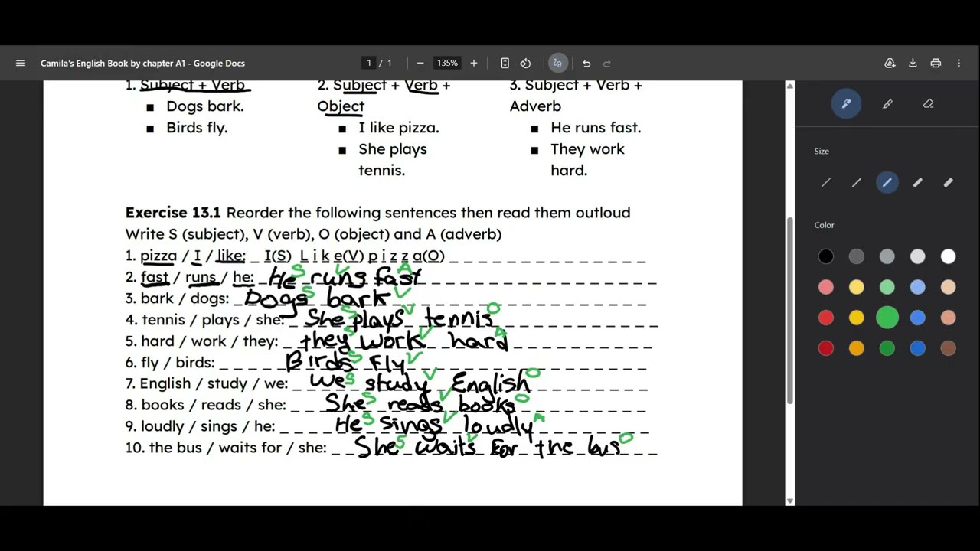Click the document title Camila's English Book
Viewport: 980px width, 551px height.
[142, 64]
